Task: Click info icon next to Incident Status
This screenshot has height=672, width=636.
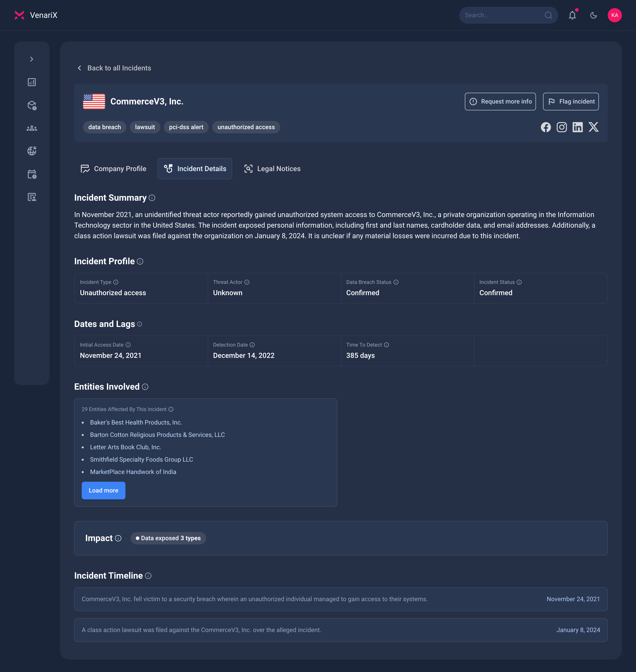Action: pos(519,282)
